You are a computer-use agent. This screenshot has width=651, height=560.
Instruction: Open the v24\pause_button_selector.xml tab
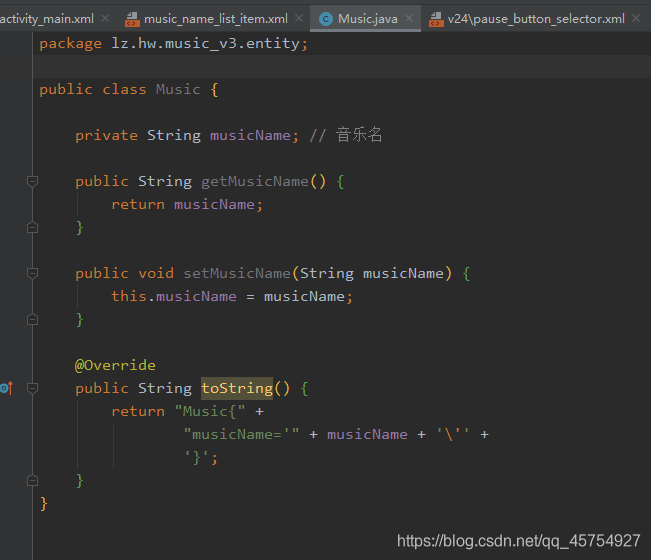536,19
